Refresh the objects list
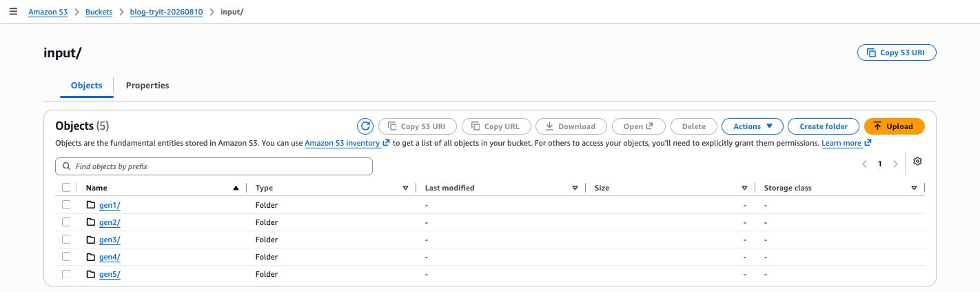The height and width of the screenshot is (292, 980). (365, 126)
